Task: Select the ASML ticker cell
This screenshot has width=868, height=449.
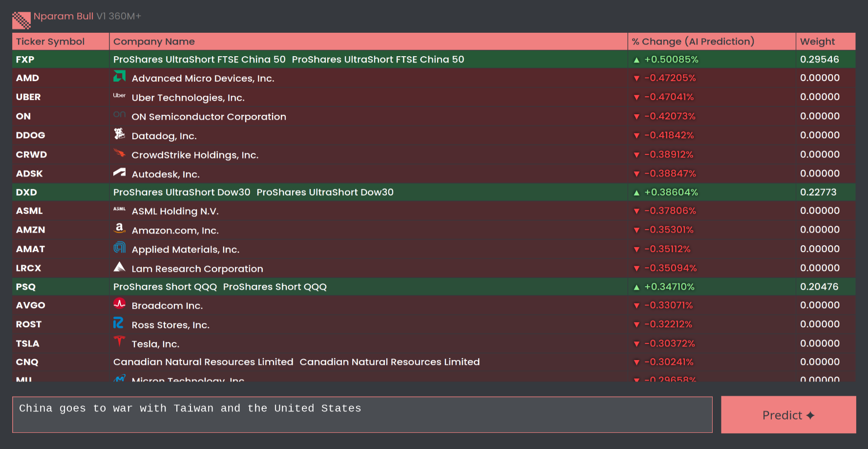Action: point(61,211)
